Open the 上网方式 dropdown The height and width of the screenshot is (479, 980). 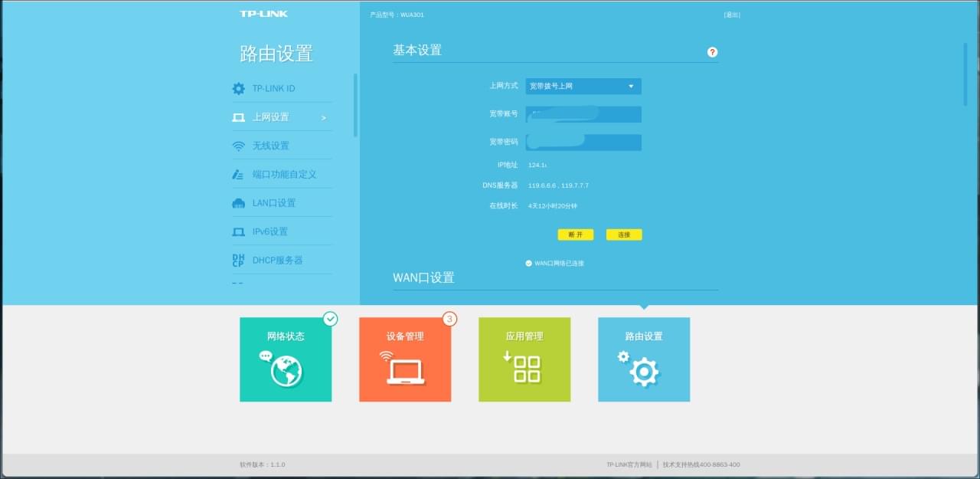pos(583,87)
